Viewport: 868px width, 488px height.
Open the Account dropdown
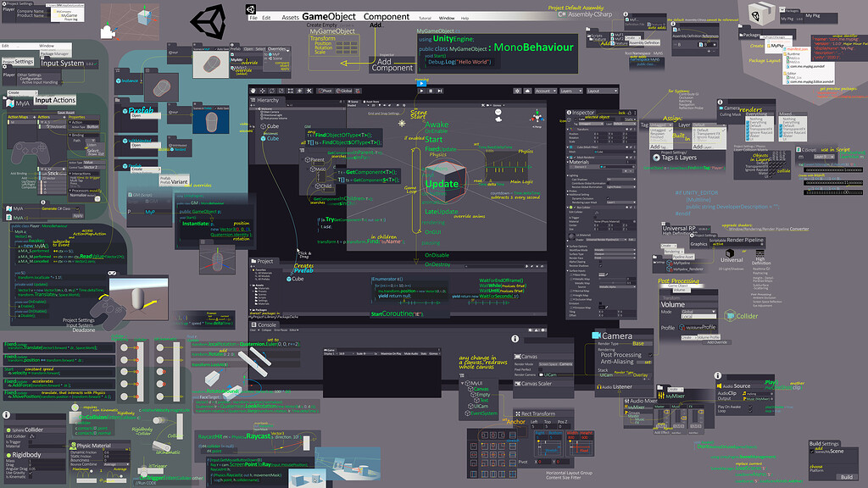pyautogui.click(x=545, y=91)
